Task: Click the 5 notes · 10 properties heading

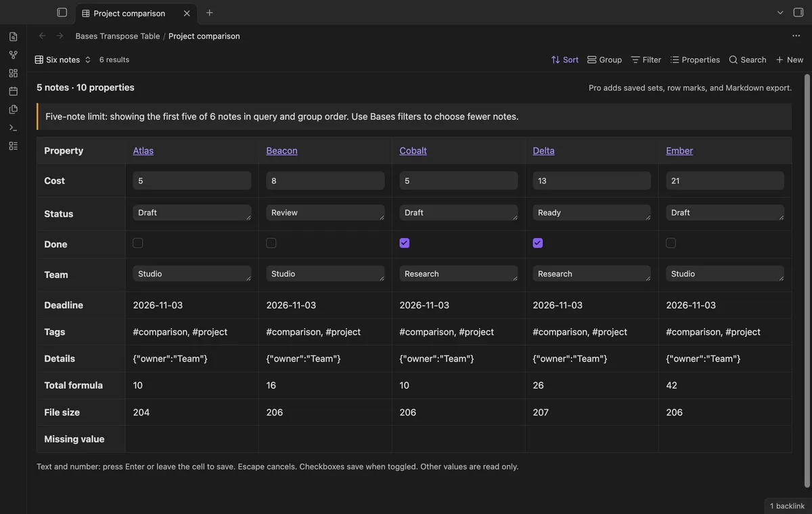Action: pos(85,87)
